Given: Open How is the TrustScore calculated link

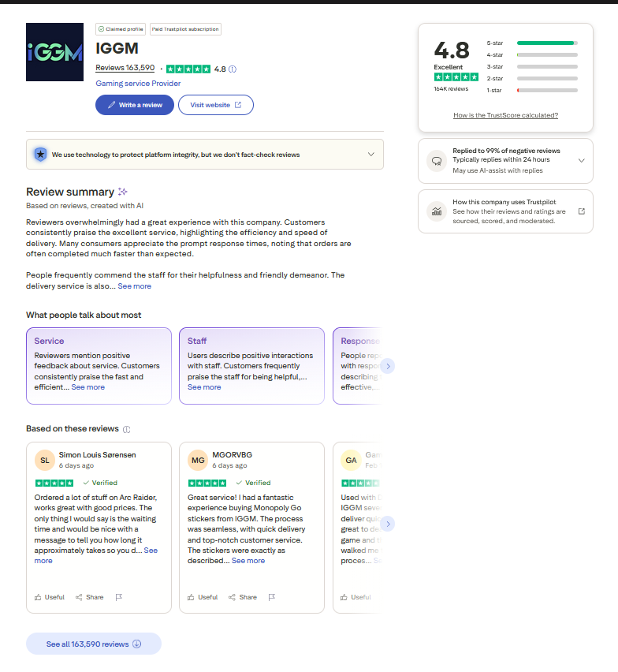Looking at the screenshot, I should (506, 115).
